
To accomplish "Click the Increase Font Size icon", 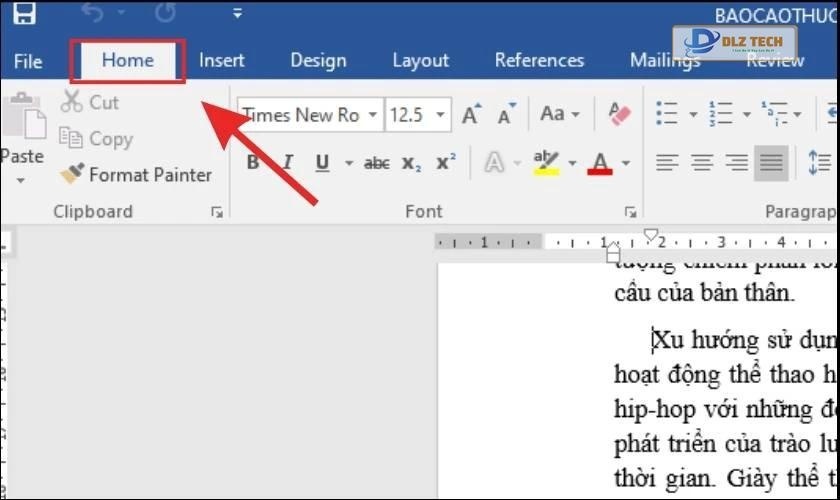I will pos(471,115).
